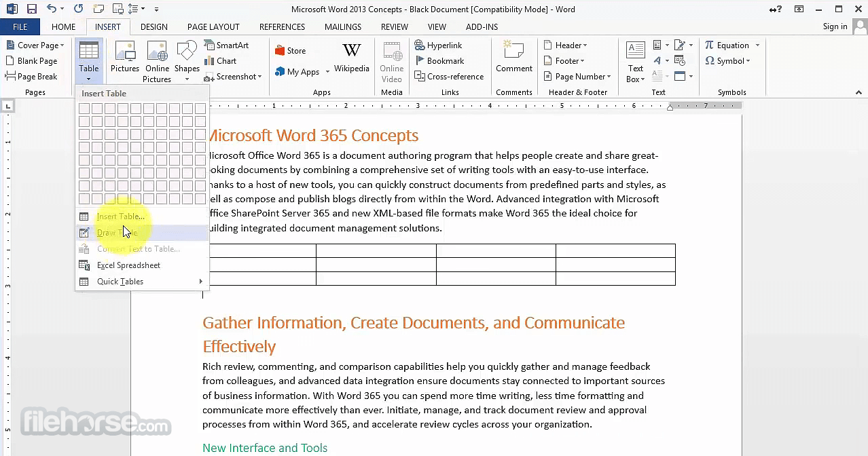The height and width of the screenshot is (456, 868).
Task: Insert a Page Break
Action: [x=31, y=77]
